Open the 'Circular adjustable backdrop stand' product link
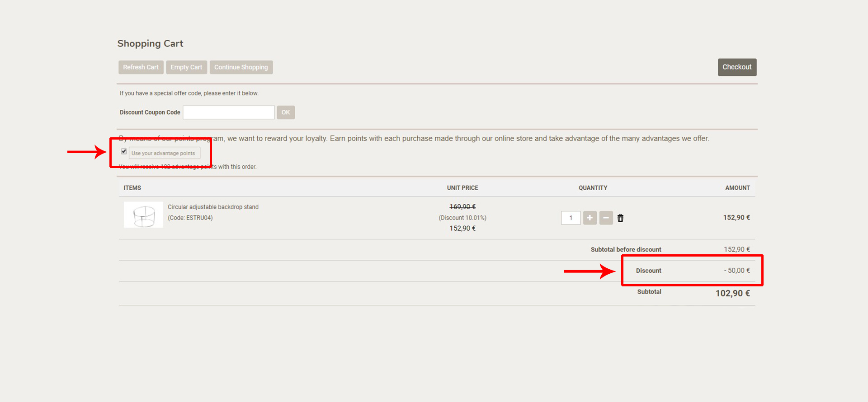This screenshot has height=402, width=868. tap(213, 207)
